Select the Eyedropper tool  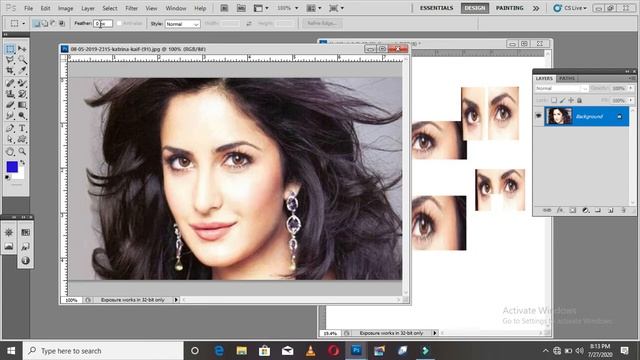click(x=22, y=71)
